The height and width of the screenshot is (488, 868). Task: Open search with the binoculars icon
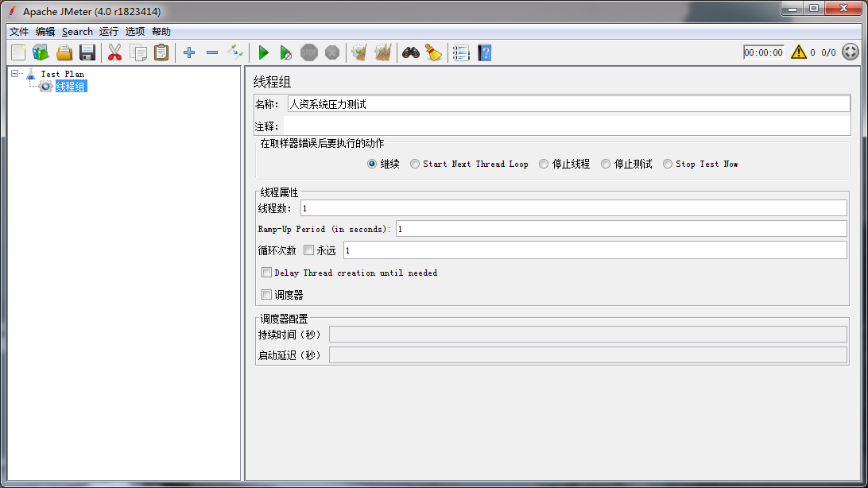coord(411,52)
